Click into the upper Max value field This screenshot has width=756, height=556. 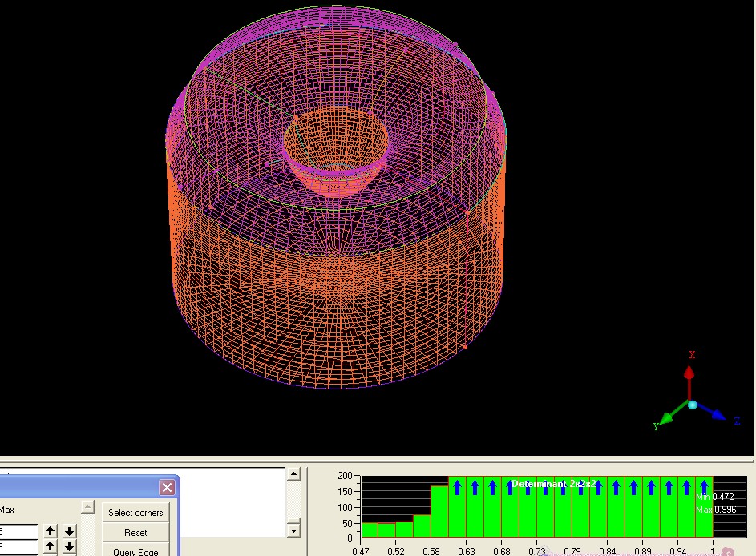(18, 531)
